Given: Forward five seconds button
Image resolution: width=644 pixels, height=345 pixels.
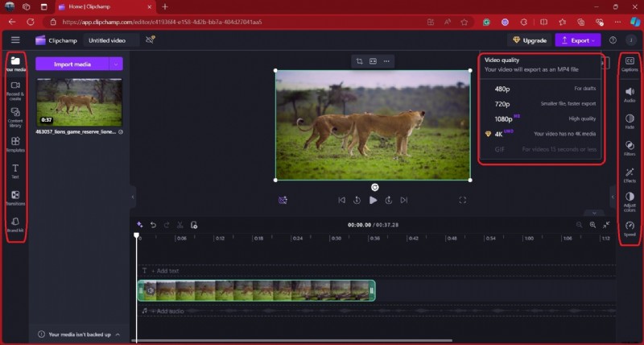Looking at the screenshot, I should pyautogui.click(x=389, y=200).
